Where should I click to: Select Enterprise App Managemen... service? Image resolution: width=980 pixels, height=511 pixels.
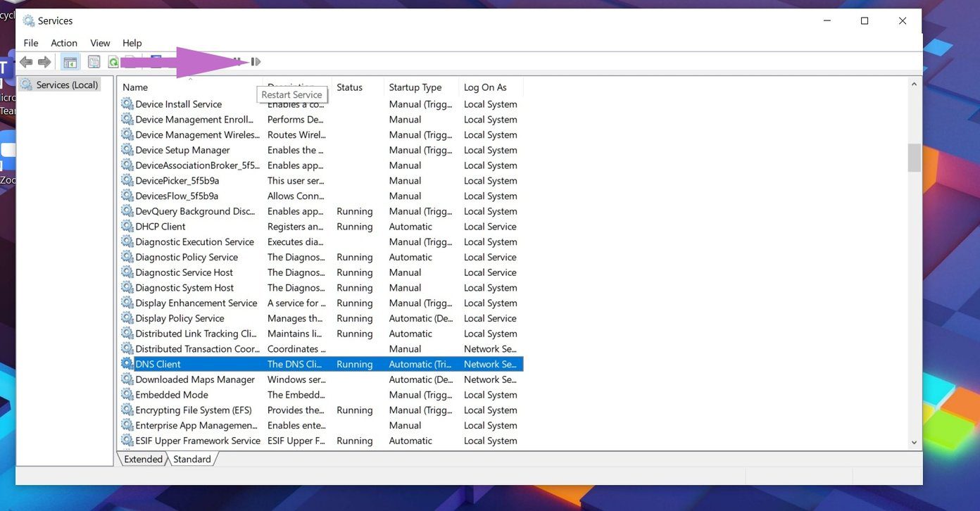[x=321, y=426]
